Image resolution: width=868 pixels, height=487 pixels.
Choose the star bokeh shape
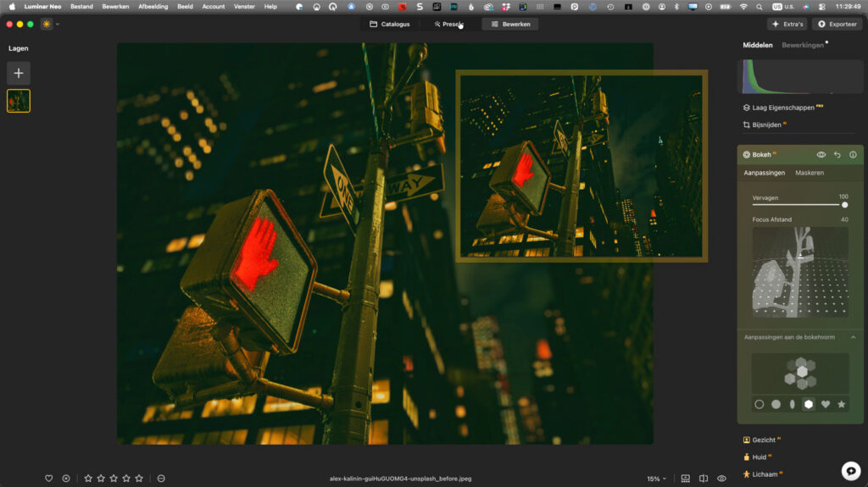pyautogui.click(x=842, y=405)
